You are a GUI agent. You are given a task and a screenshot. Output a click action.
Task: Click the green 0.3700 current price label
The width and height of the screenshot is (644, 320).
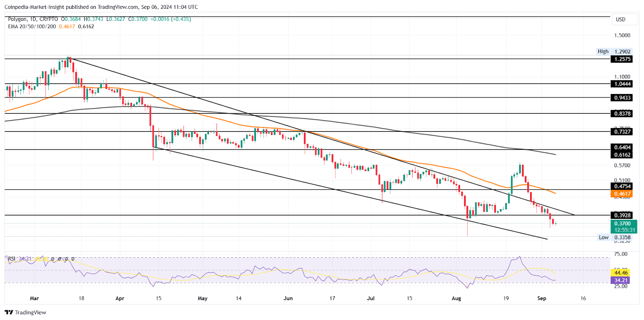[x=623, y=224]
